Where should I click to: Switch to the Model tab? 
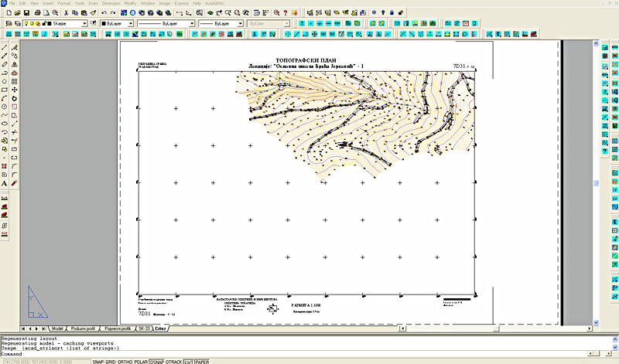pos(57,328)
